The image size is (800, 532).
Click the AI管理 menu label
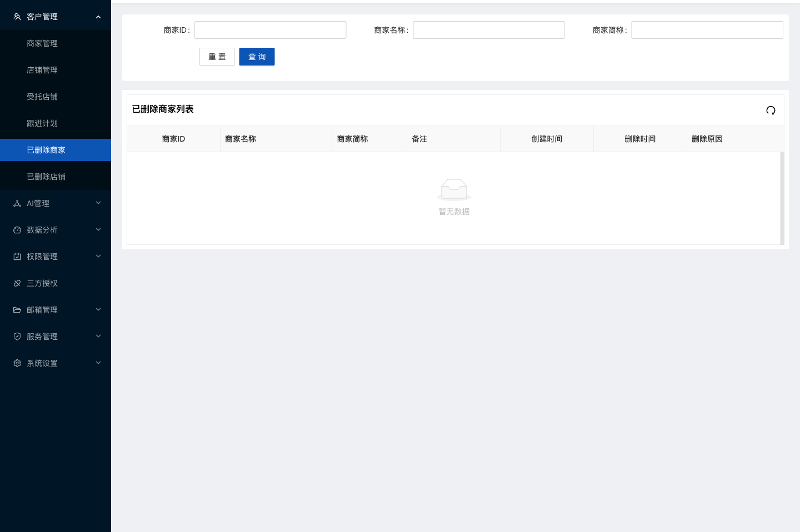[38, 203]
